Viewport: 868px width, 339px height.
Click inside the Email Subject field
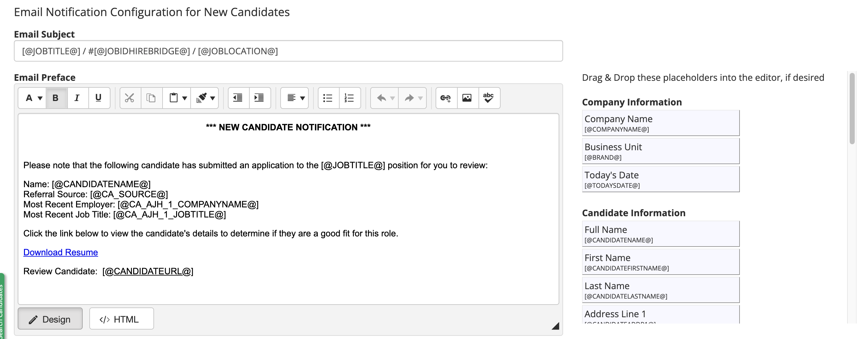[288, 51]
